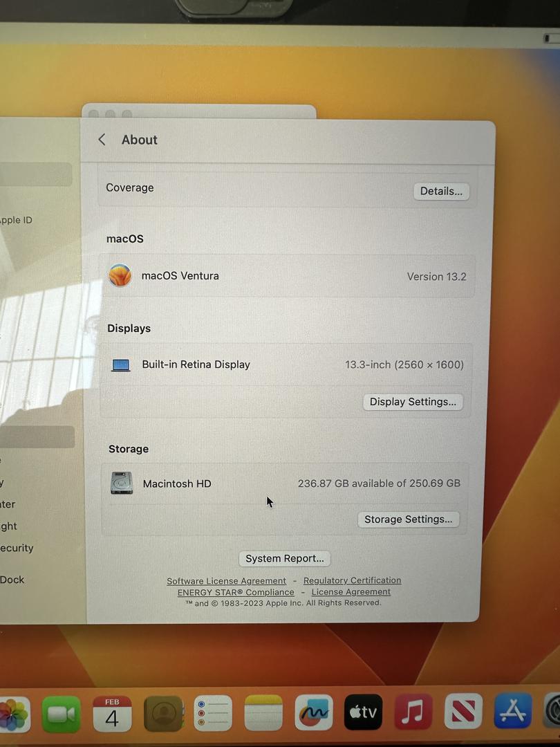Click the 'macOS Ventura' label
560x747 pixels.
point(180,276)
